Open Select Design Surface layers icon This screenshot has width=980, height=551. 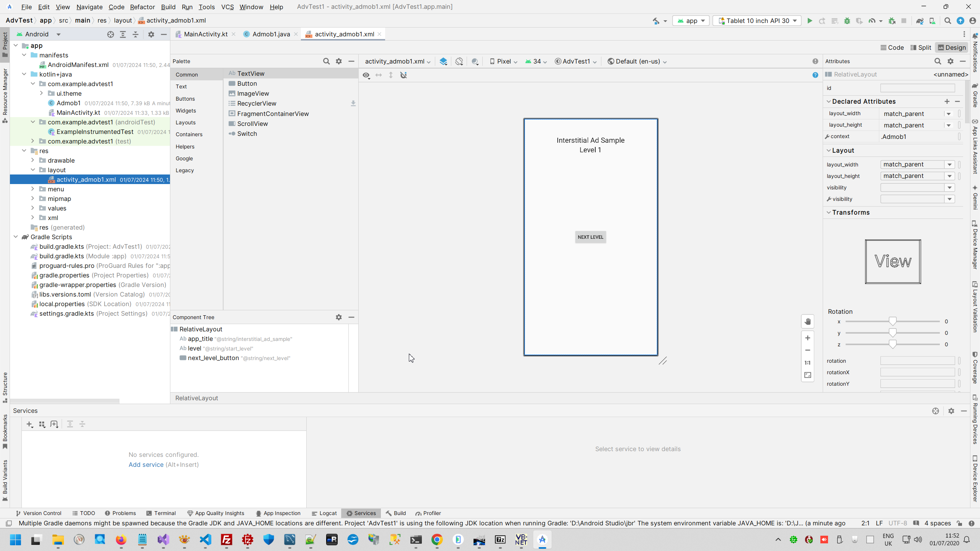(x=443, y=61)
